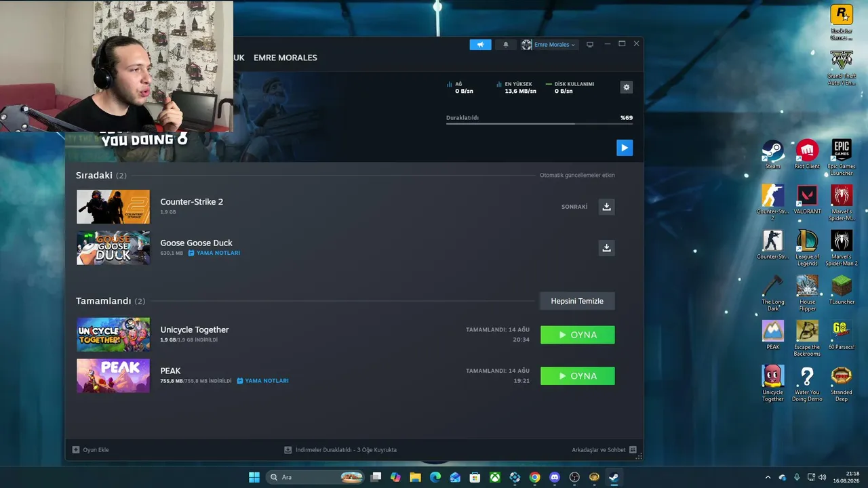Screen dimensions: 868x488
Task: Open Escape the Backrooms desktop icon
Action: point(807,339)
